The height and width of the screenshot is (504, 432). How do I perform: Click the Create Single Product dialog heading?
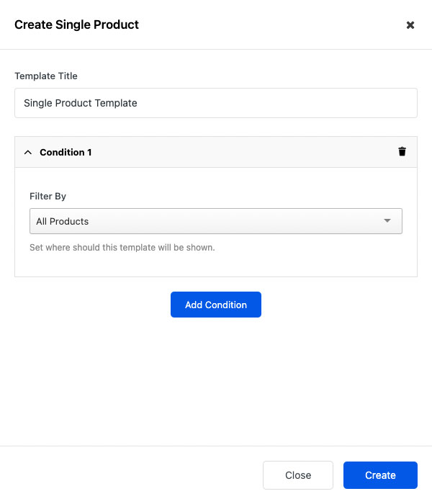coord(77,24)
